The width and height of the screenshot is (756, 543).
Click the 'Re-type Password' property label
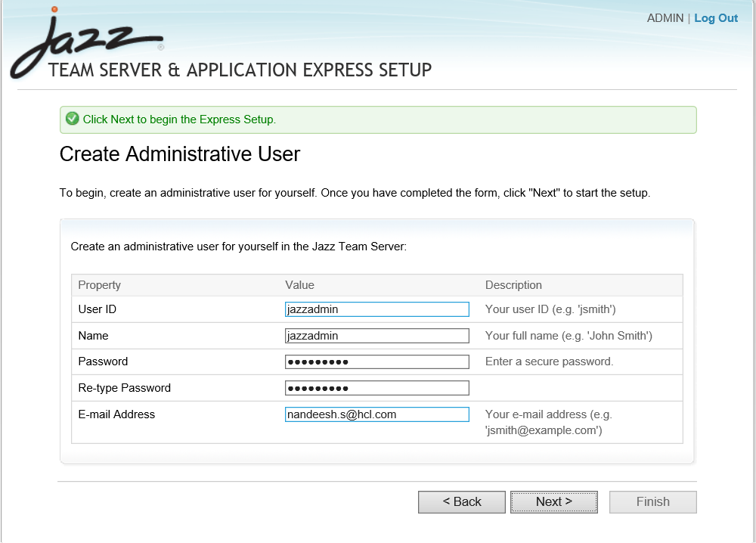125,388
